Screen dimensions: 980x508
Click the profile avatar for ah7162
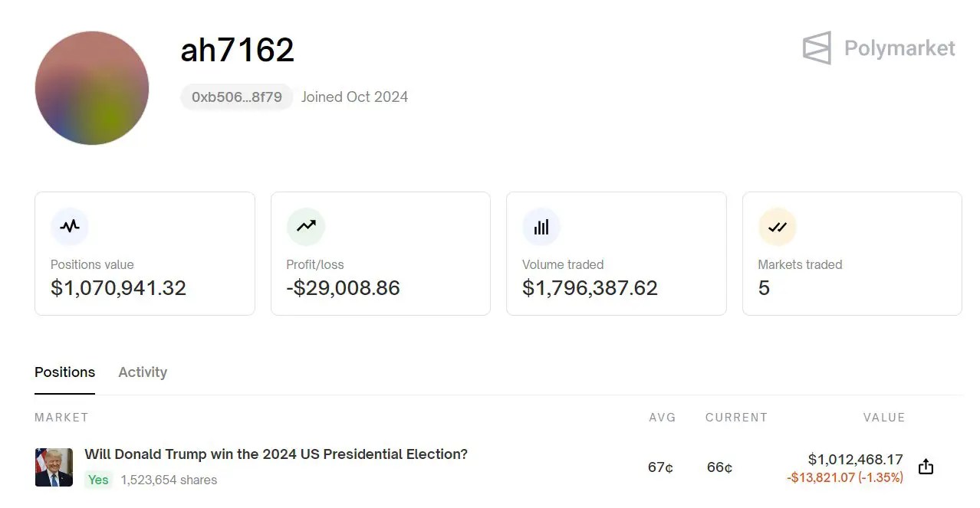[x=91, y=88]
